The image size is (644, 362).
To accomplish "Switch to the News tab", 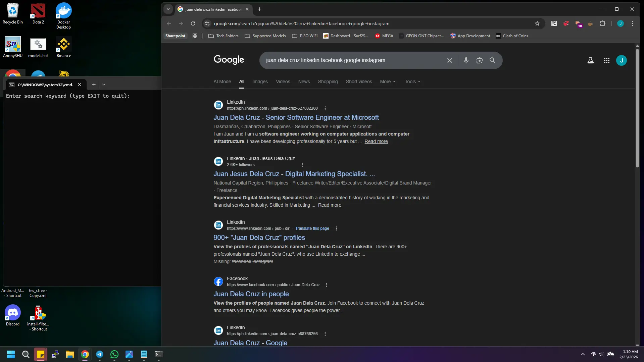I will (304, 82).
